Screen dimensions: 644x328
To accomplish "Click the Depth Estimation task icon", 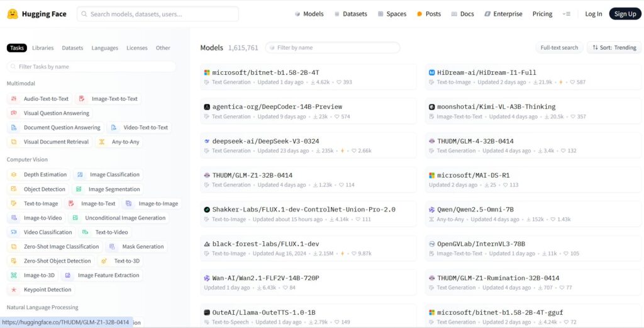I will tap(14, 174).
